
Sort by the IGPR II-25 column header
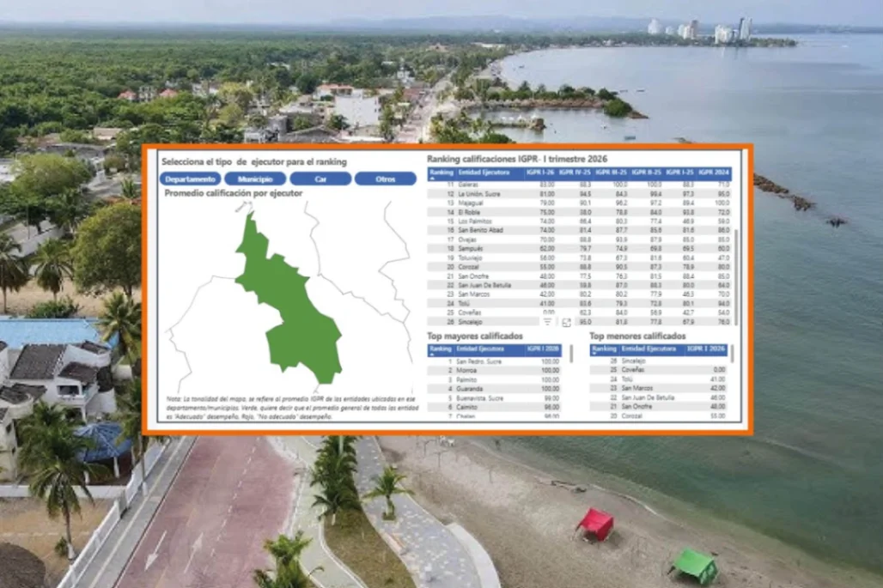pos(646,173)
